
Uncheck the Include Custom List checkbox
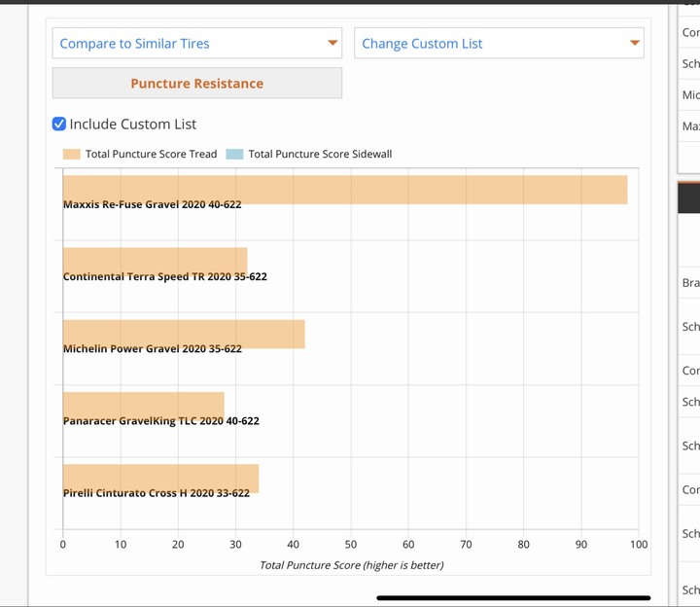coord(59,124)
